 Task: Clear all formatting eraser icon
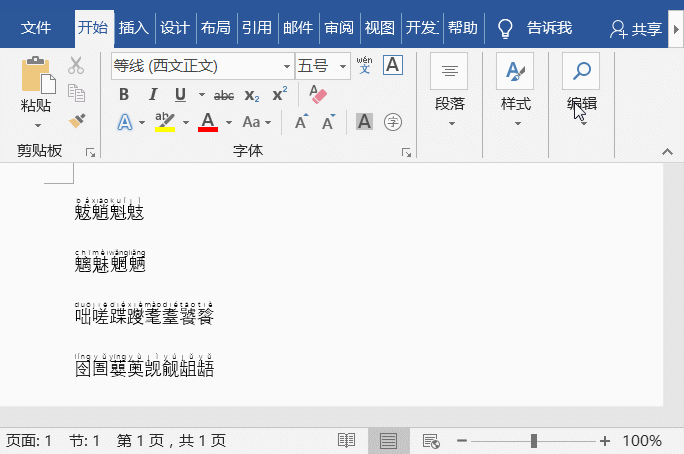tap(318, 94)
